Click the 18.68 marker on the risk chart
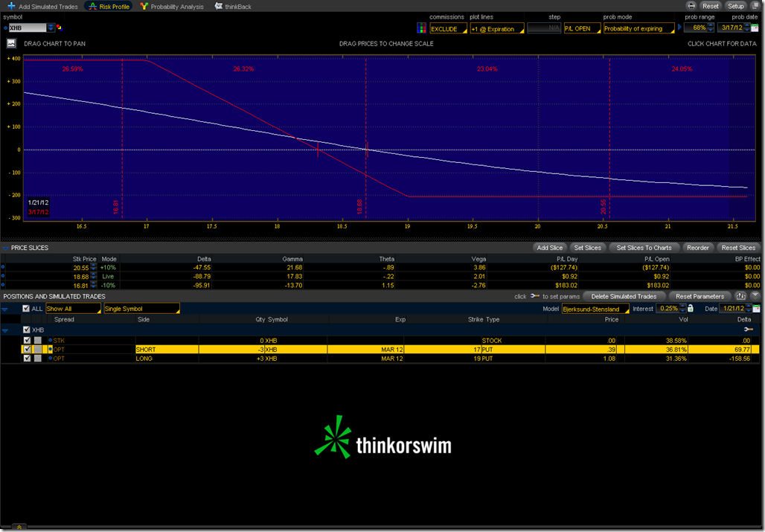This screenshot has width=765, height=532. click(359, 206)
